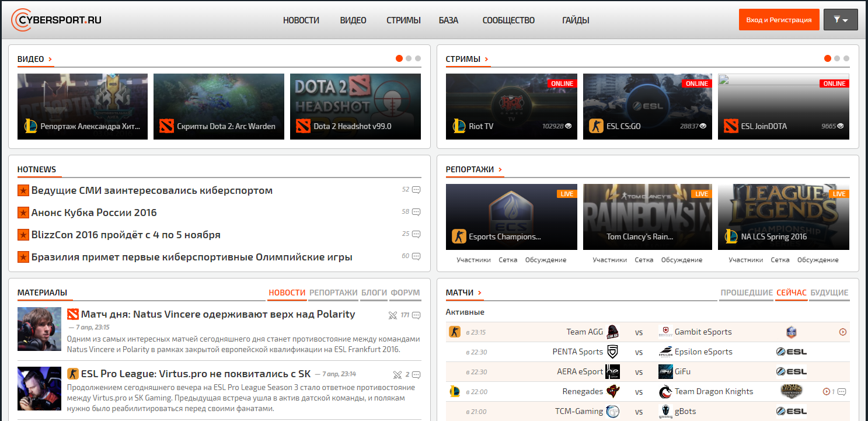Open video thumbnail Dota 2 Headshot v99.0
This screenshot has width=868, height=421.
pyautogui.click(x=355, y=106)
